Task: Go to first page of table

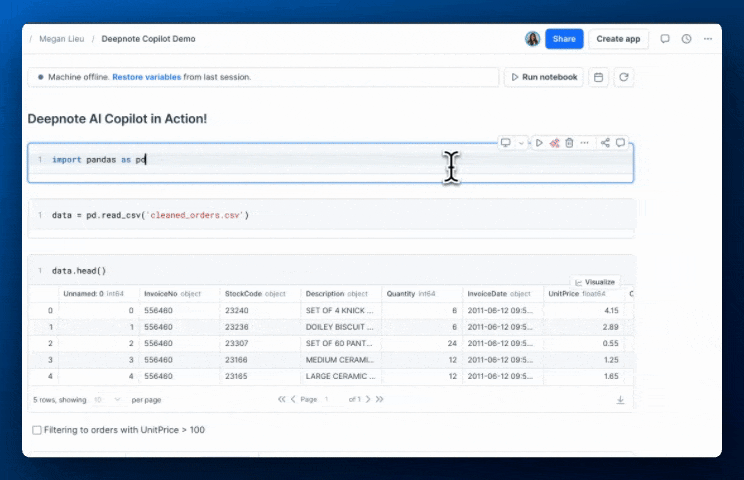Action: pos(281,399)
